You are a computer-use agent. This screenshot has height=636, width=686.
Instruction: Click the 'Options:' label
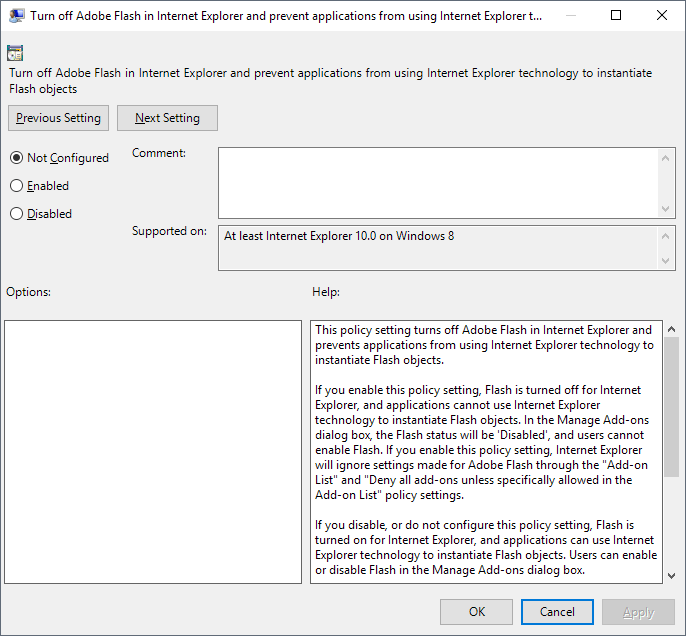coord(28,292)
